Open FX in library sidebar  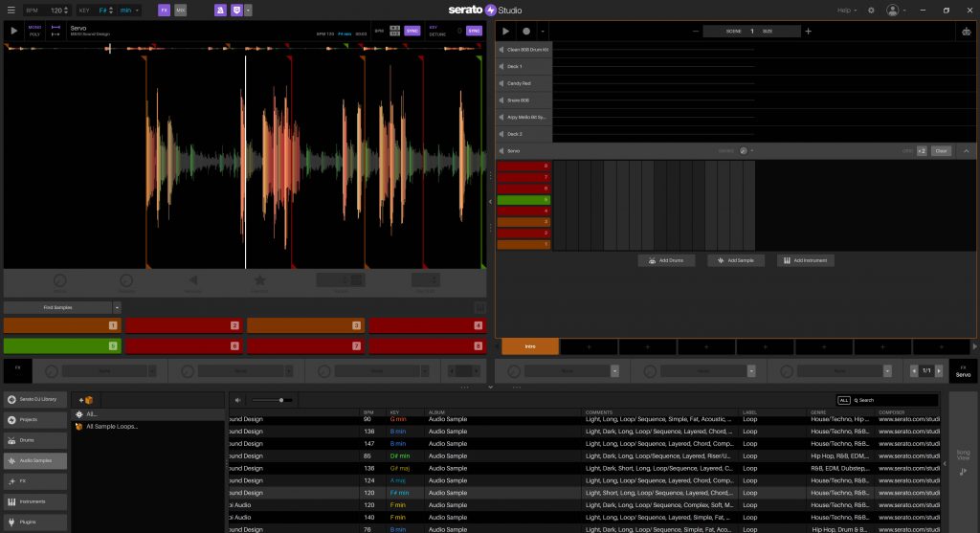(35, 481)
